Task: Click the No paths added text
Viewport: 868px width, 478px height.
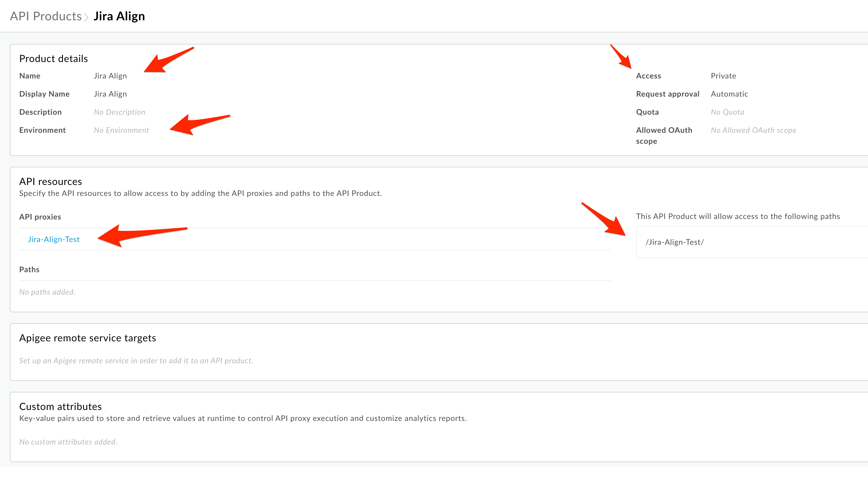Action: pyautogui.click(x=47, y=292)
